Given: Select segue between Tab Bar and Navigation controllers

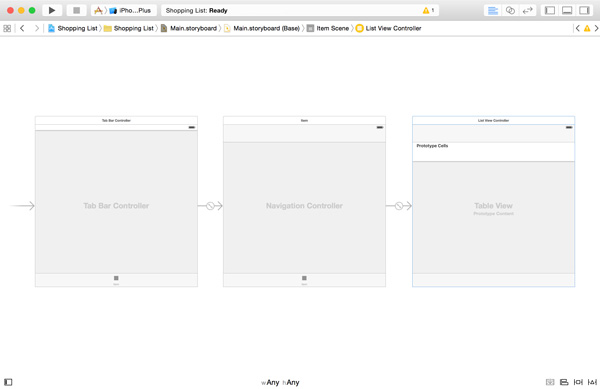Looking at the screenshot, I should (210, 206).
